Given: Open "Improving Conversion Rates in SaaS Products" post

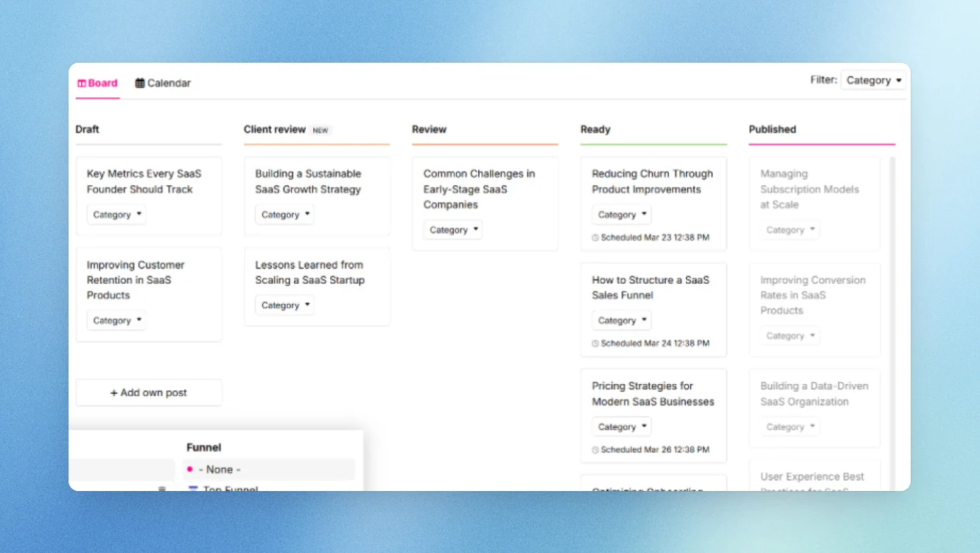Looking at the screenshot, I should (813, 295).
